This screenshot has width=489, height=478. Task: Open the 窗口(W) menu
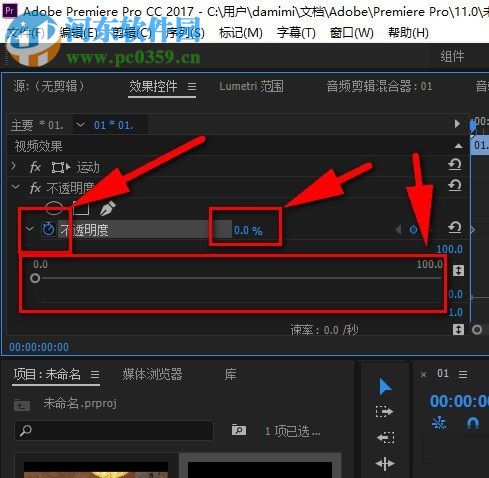(351, 33)
